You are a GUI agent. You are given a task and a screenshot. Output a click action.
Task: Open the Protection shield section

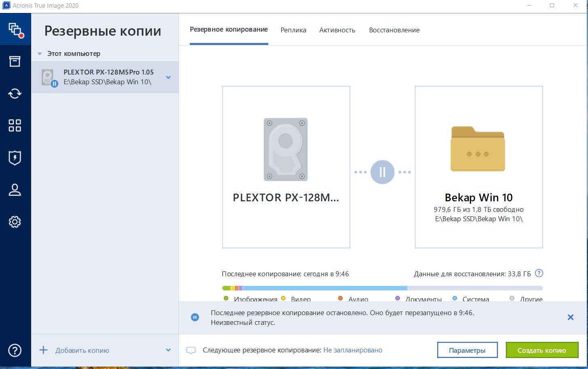[15, 158]
